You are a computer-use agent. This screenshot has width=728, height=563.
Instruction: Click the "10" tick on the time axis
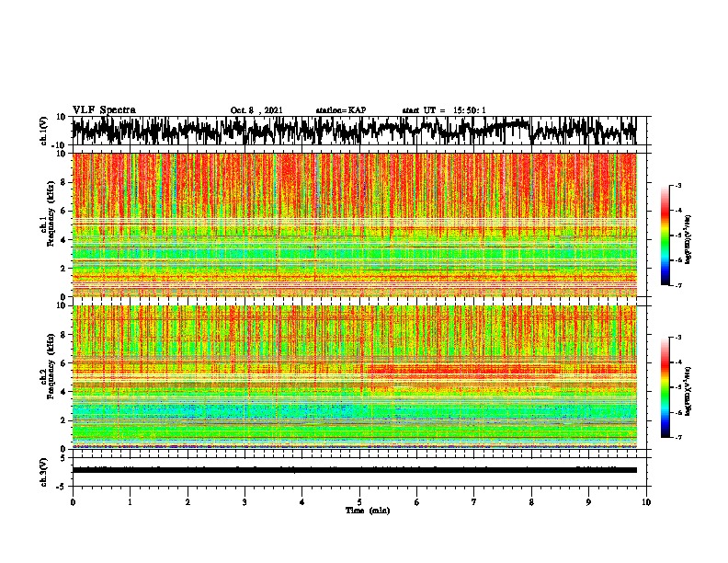(646, 502)
